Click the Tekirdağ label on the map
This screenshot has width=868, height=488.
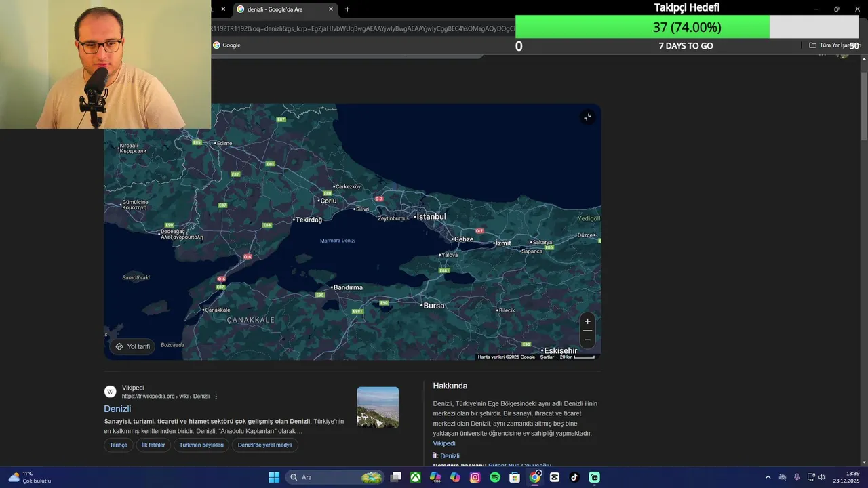[309, 220]
